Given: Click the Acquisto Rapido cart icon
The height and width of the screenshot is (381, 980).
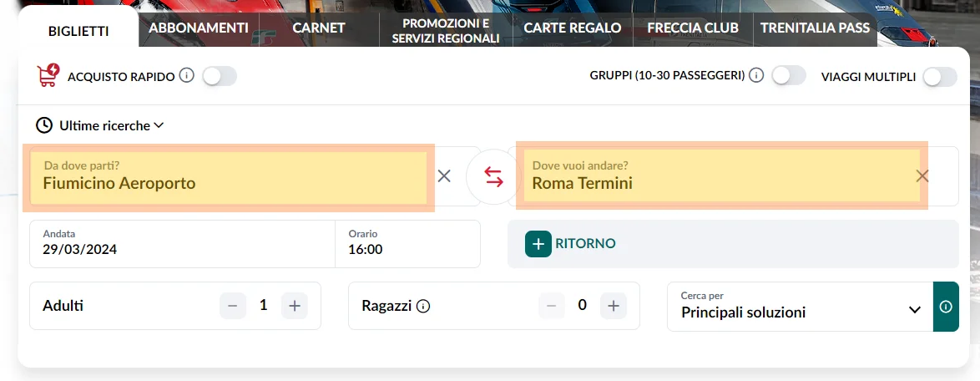Looking at the screenshot, I should 47,76.
